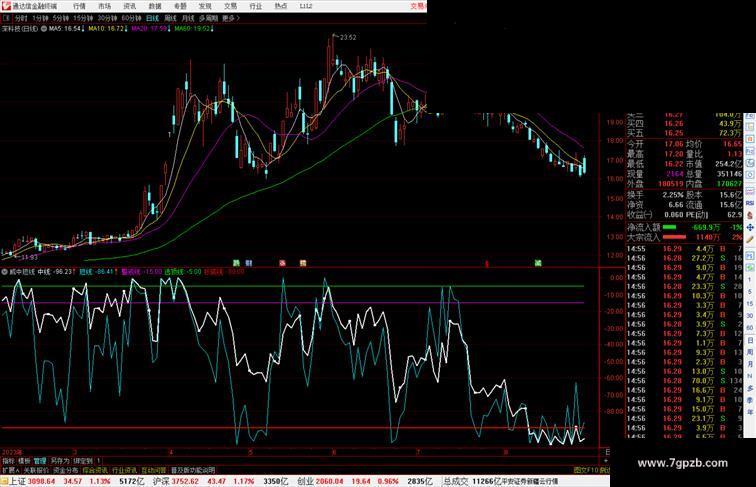Click the 管理 button

(40, 461)
